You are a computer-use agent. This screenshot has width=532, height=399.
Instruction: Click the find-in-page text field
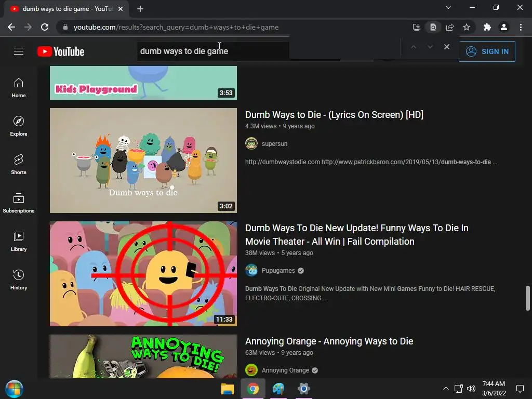tap(345, 47)
